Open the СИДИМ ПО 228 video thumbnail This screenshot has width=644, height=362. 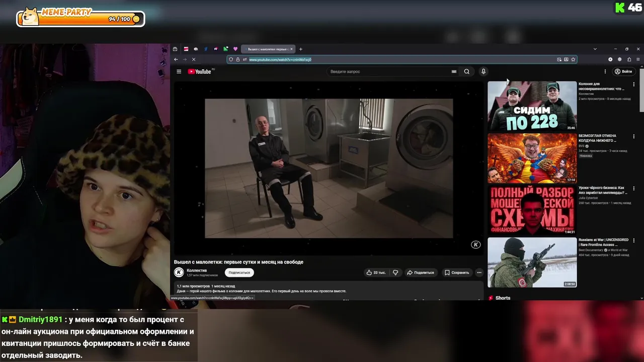coord(532,106)
